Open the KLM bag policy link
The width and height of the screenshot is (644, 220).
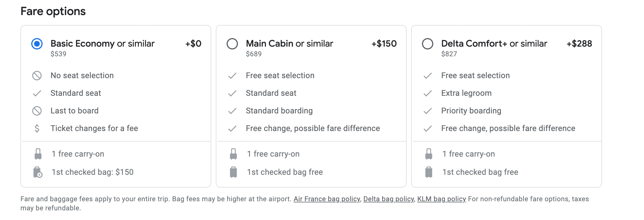click(x=442, y=199)
